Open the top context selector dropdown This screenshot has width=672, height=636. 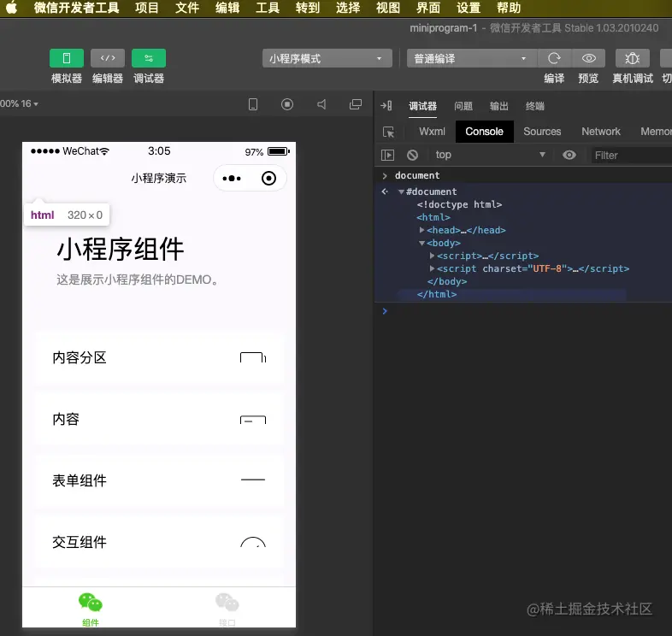[490, 155]
